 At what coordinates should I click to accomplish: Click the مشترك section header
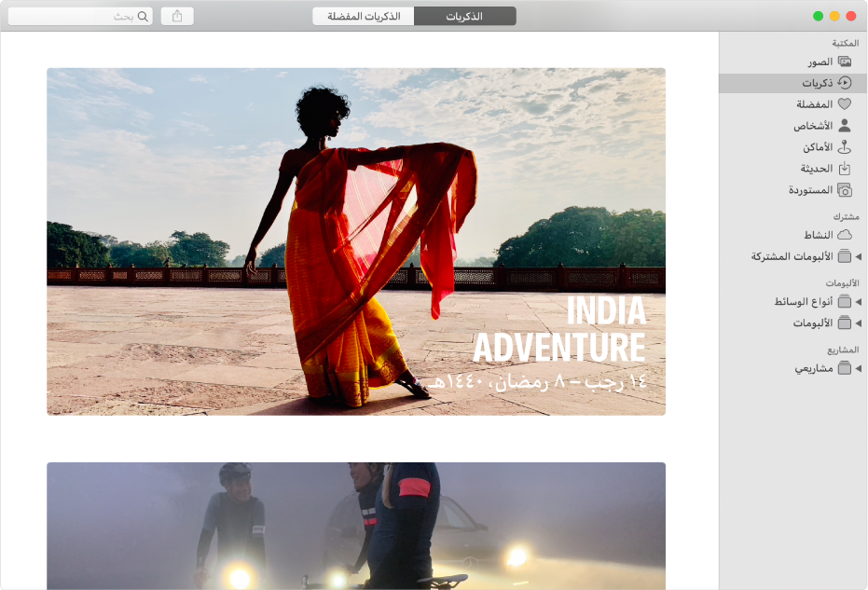tap(847, 216)
